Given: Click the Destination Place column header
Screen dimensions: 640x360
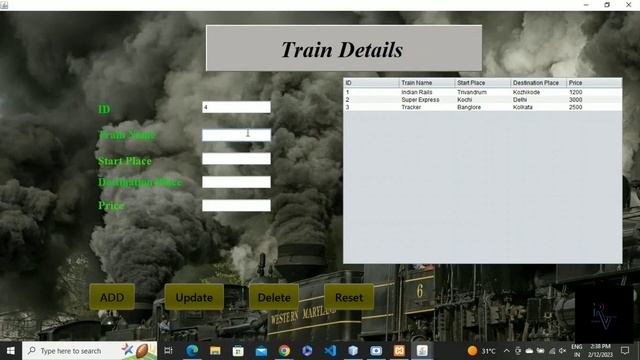Looking at the screenshot, I should (539, 83).
